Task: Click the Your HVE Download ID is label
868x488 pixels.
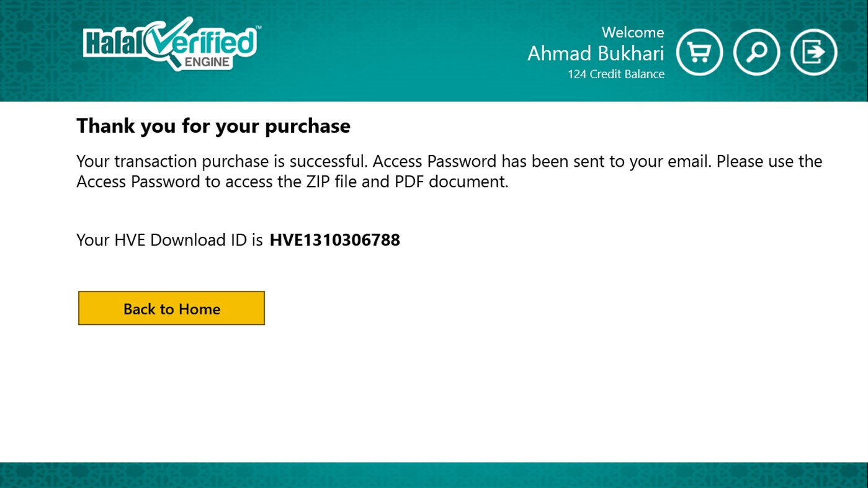Action: coord(169,240)
